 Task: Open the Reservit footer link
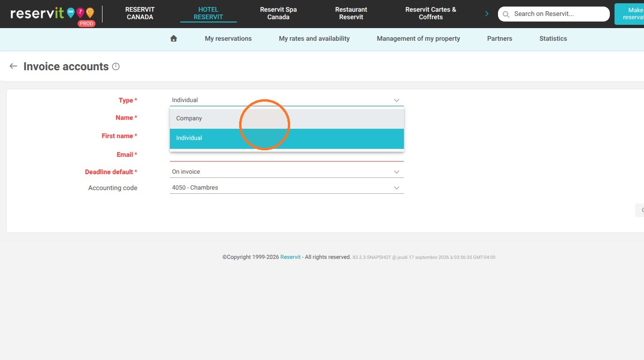pyautogui.click(x=290, y=257)
